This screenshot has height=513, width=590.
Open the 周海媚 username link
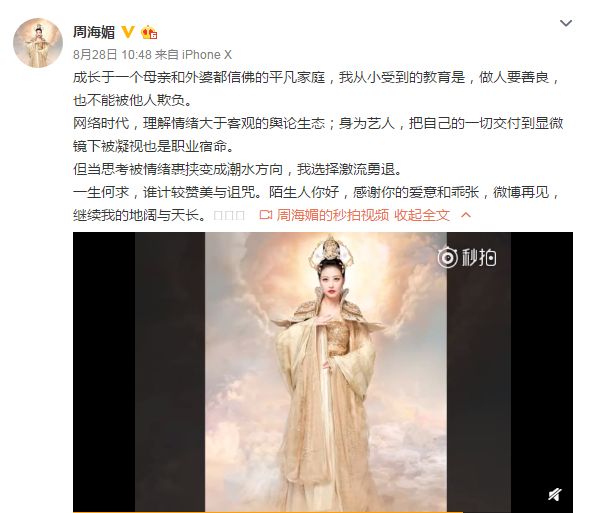94,32
